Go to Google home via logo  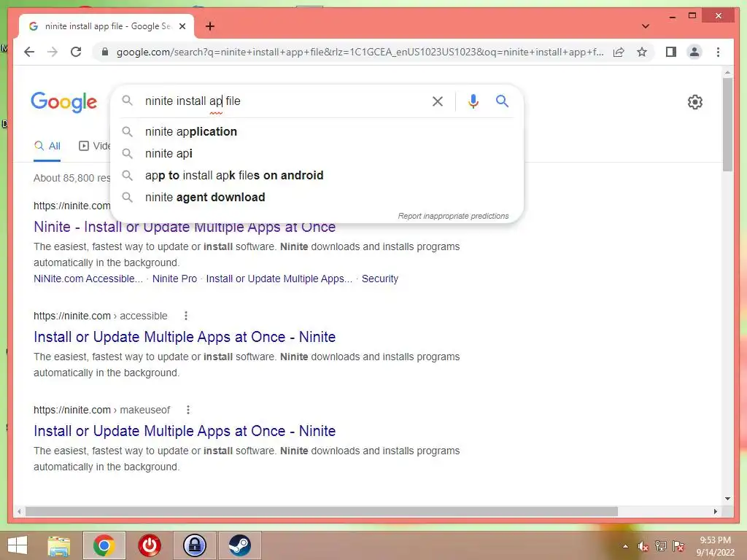64,102
